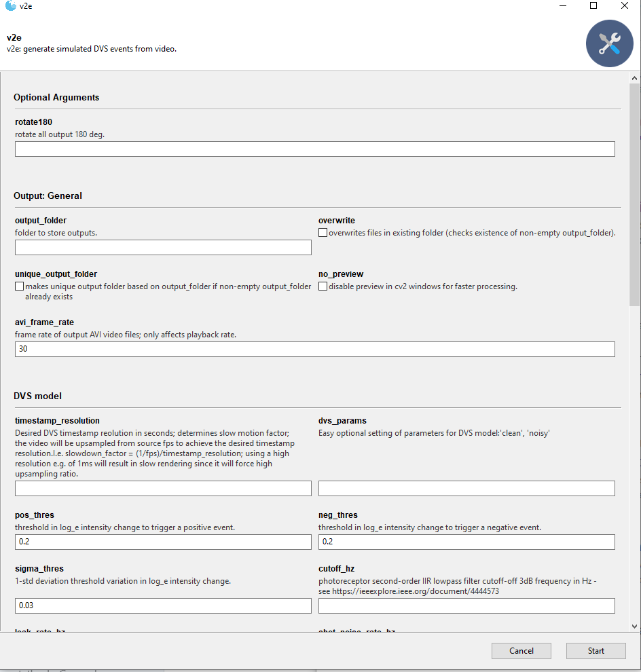Click the wrench and screwdriver settings icon
The width and height of the screenshot is (641, 672).
[x=609, y=43]
